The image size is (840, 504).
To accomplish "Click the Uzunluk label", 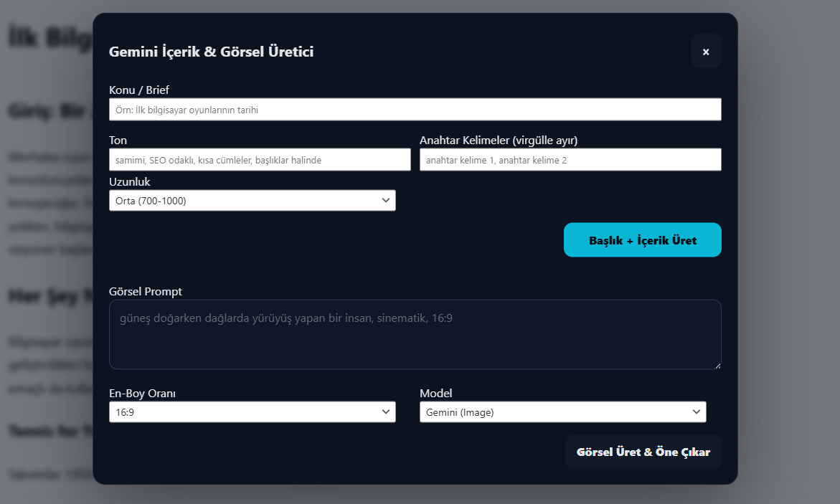I will coord(130,181).
